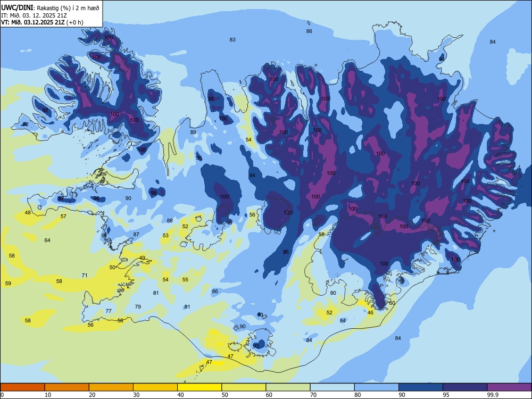This screenshot has width=532, height=399.
Task: Click the value 80 in the south-central area
Action: (x=333, y=293)
